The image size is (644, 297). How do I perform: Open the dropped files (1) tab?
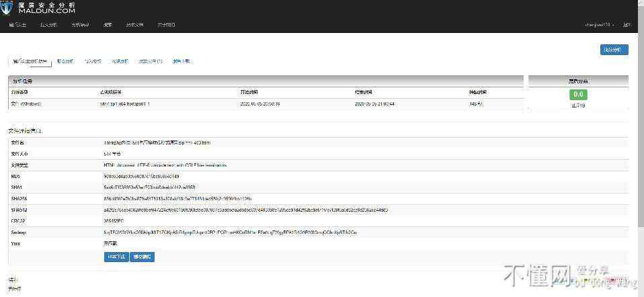(x=150, y=61)
